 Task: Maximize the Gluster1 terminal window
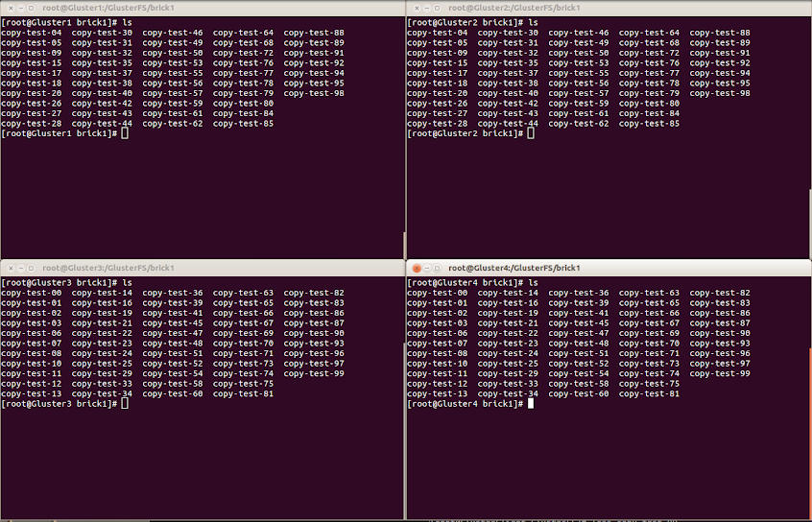click(31, 9)
